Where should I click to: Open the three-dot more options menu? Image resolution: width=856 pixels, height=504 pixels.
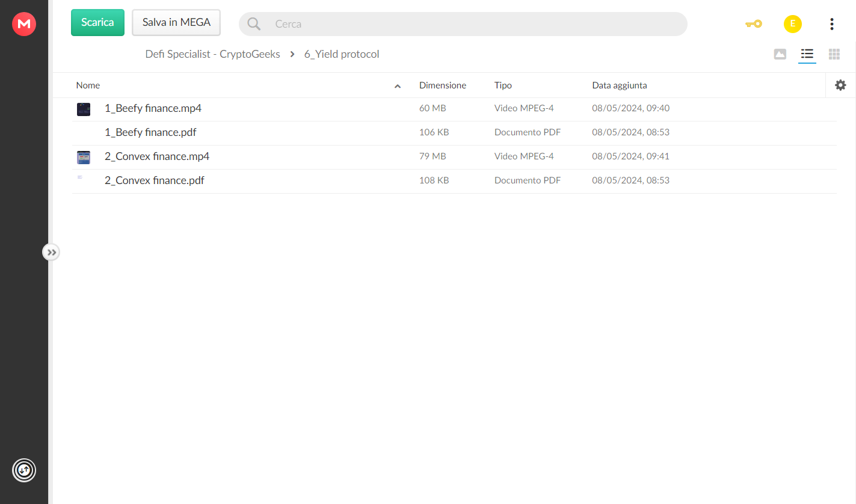[831, 24]
